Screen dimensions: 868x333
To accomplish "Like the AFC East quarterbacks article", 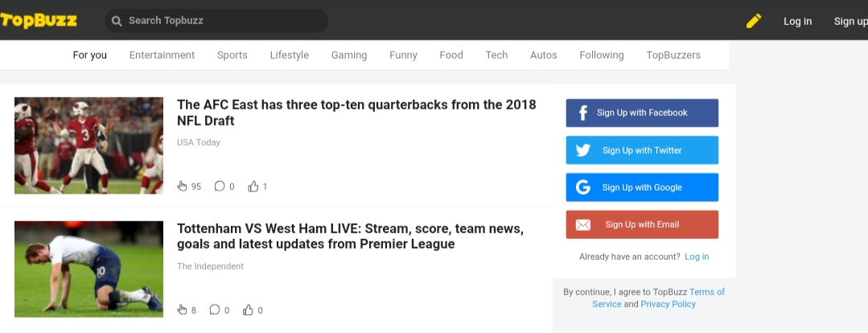I will click(x=253, y=187).
